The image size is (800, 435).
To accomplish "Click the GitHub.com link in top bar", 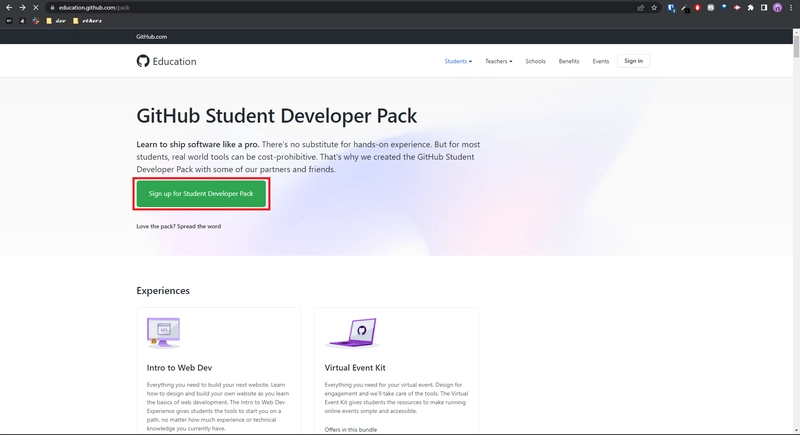I will point(152,36).
